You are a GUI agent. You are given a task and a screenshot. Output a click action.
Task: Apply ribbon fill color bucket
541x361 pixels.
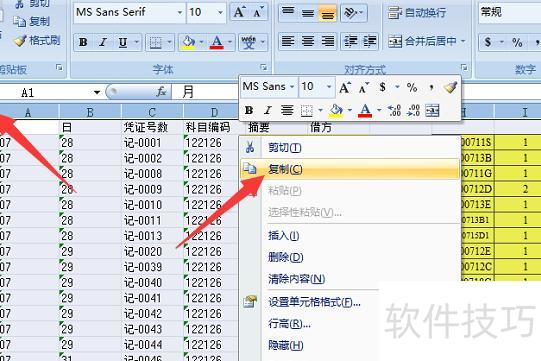point(188,42)
